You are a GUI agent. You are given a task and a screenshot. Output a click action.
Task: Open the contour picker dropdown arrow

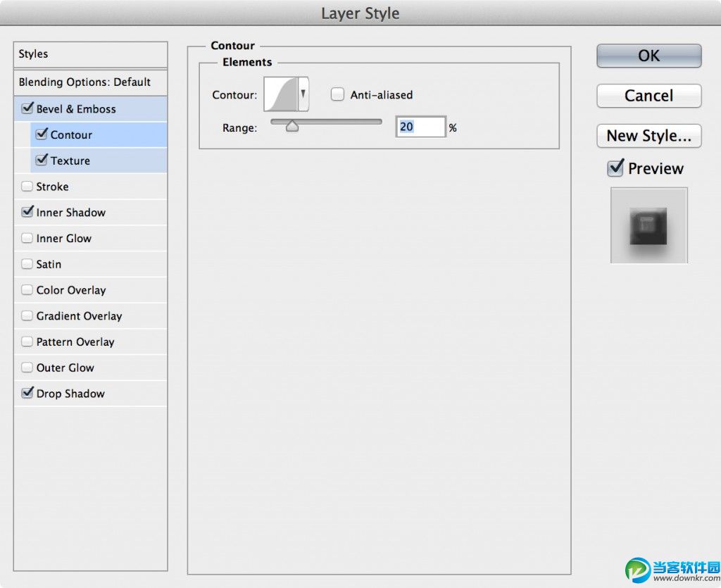point(303,94)
